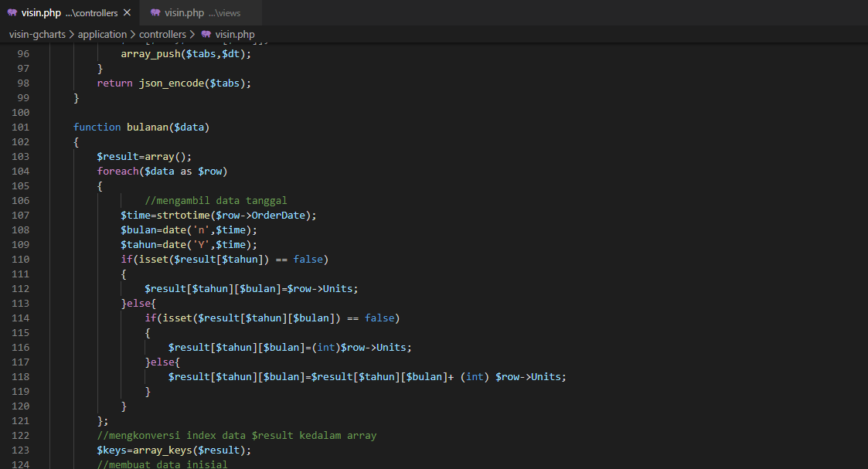The image size is (868, 469).
Task: Select line number 118 in gutter
Action: [x=20, y=376]
